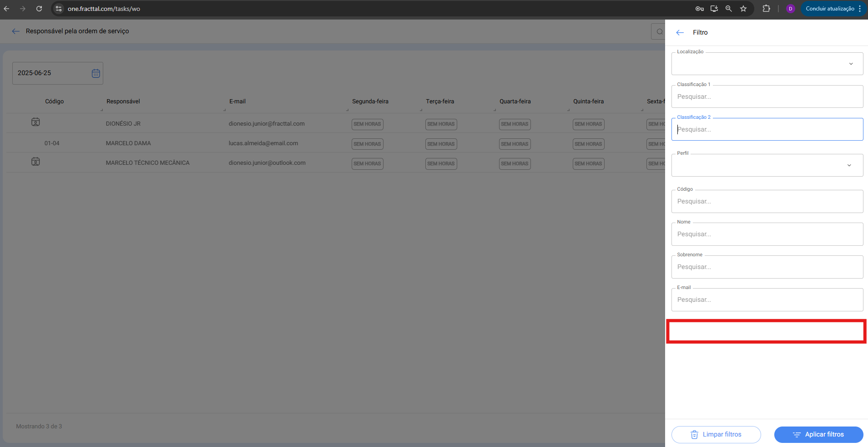868x447 pixels.
Task: Click SEM HORAS Segunda-feira for DIONÉSIO JR
Action: pyautogui.click(x=368, y=124)
